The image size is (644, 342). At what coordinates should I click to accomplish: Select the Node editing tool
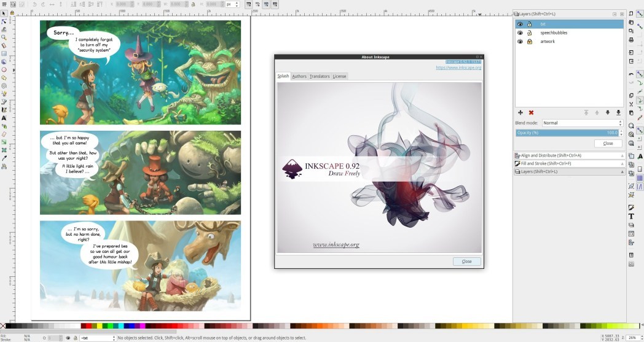pos(4,21)
